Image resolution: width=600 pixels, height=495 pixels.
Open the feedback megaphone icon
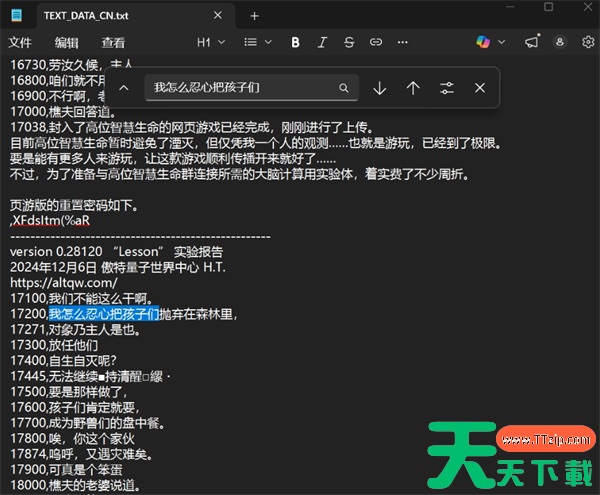point(532,42)
